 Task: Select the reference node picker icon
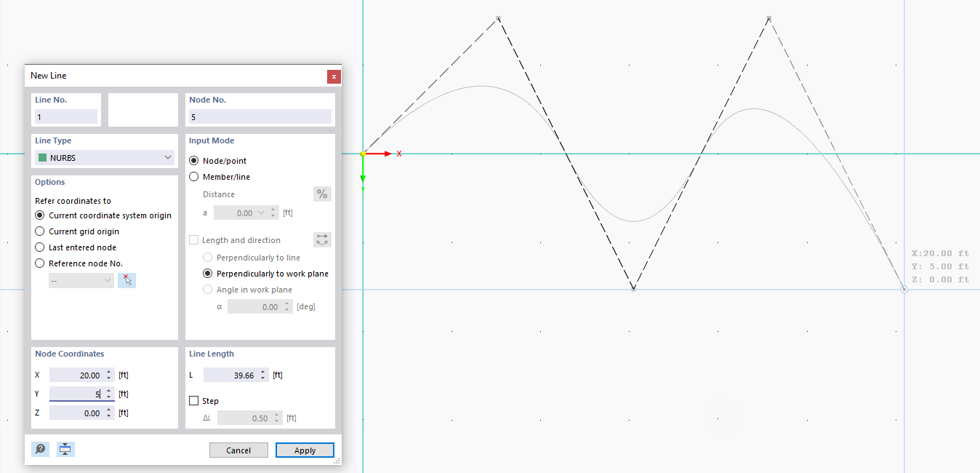coord(126,280)
